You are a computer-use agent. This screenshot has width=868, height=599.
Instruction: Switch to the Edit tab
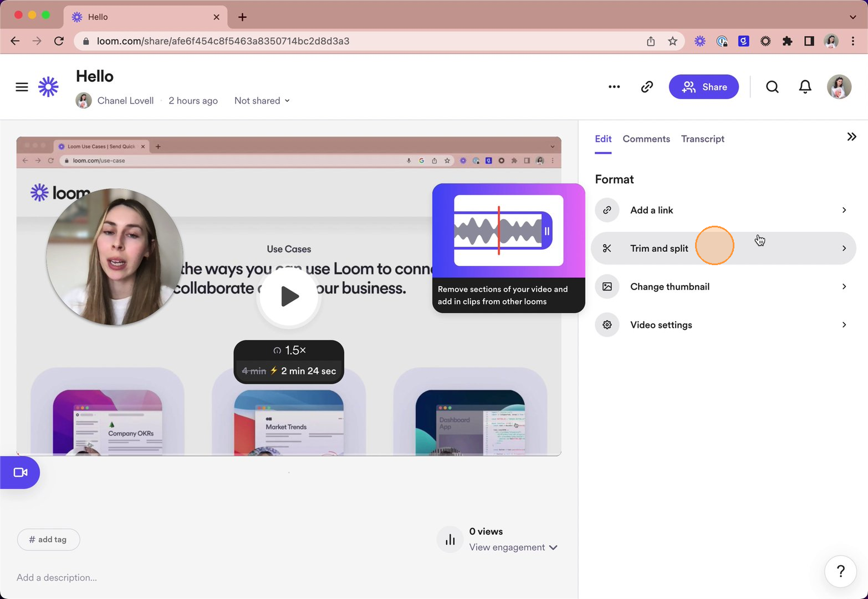(603, 139)
